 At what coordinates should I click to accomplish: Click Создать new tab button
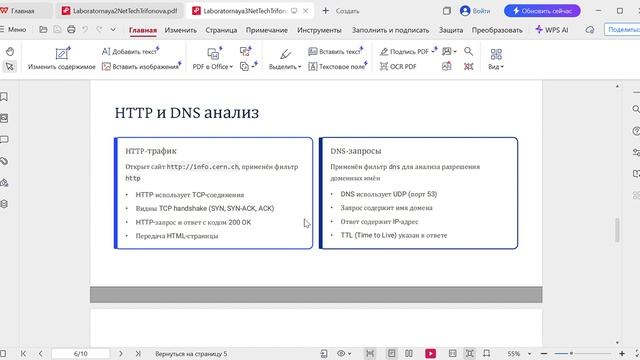point(340,11)
